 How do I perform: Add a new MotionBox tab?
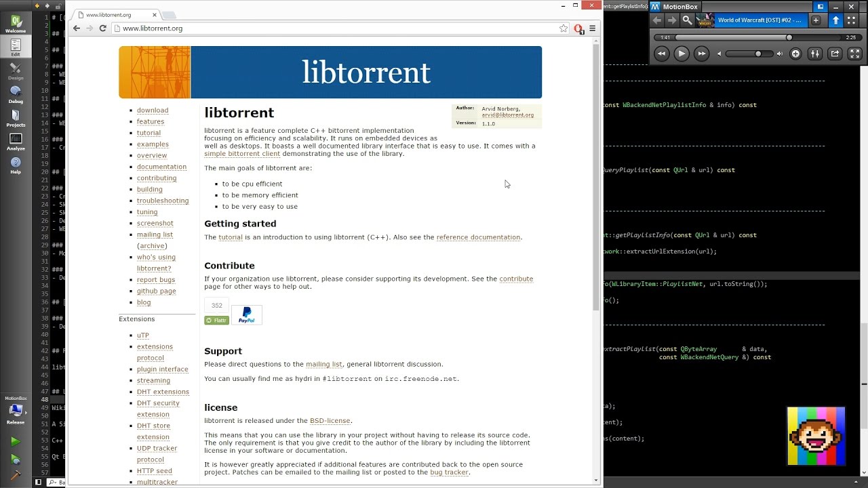click(x=816, y=20)
